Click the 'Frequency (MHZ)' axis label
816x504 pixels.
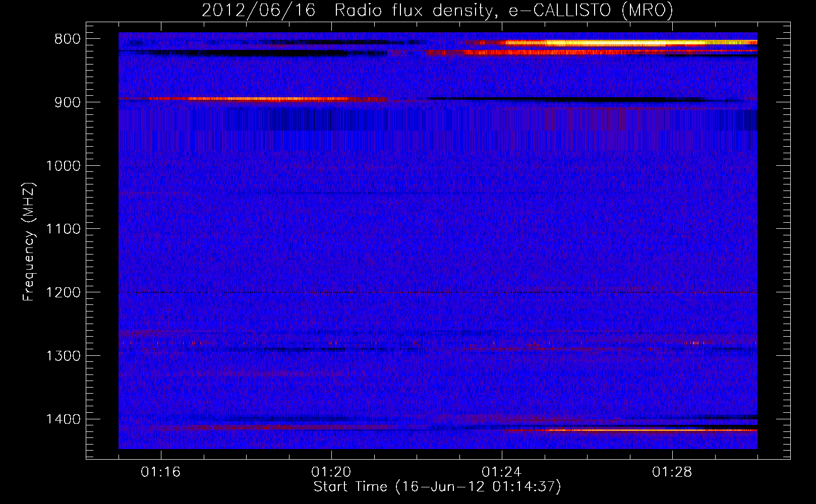pos(28,242)
